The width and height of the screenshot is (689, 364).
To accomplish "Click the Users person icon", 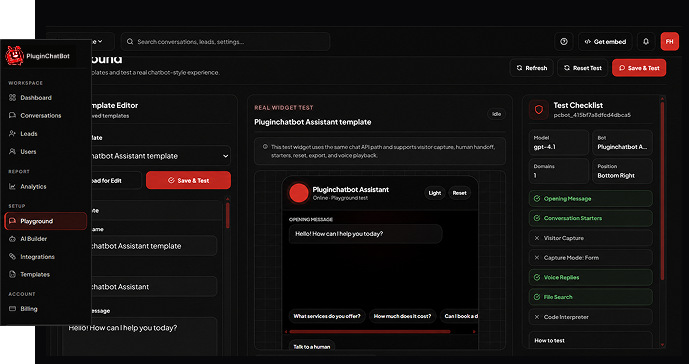I will tap(12, 152).
